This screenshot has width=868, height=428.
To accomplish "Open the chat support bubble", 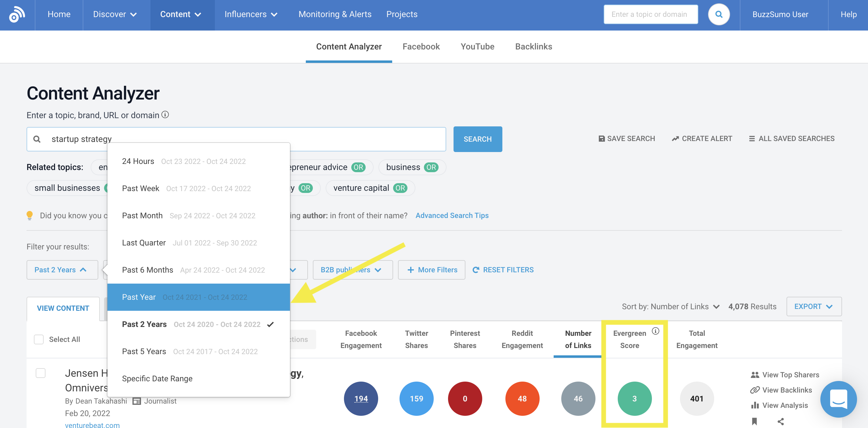I will click(x=839, y=399).
